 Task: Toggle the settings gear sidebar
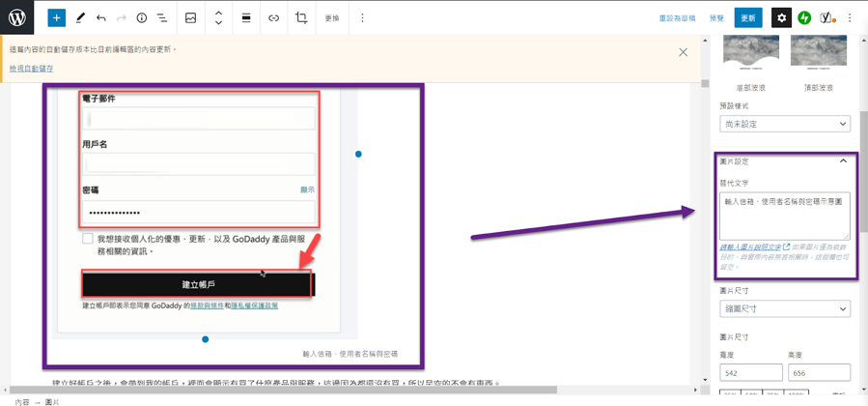[x=781, y=17]
